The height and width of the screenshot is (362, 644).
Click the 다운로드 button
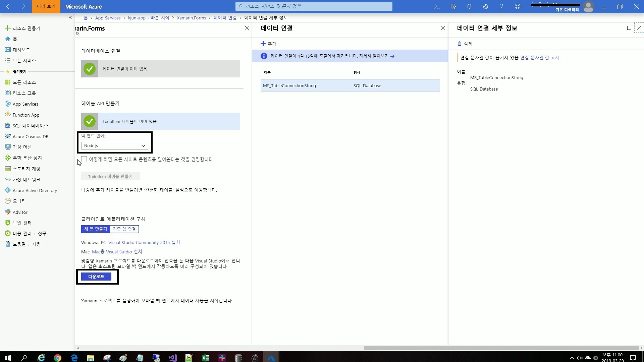[96, 277]
